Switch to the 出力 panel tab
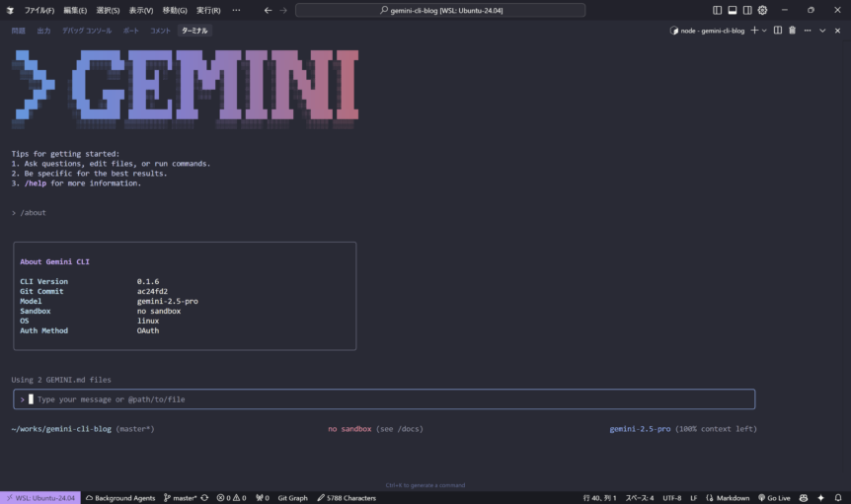This screenshot has width=851, height=504. 44,31
